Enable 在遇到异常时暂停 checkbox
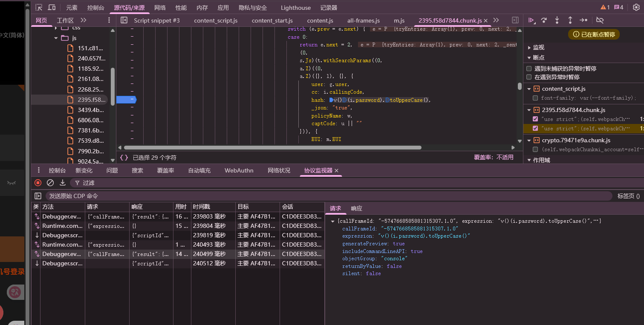 529,77
